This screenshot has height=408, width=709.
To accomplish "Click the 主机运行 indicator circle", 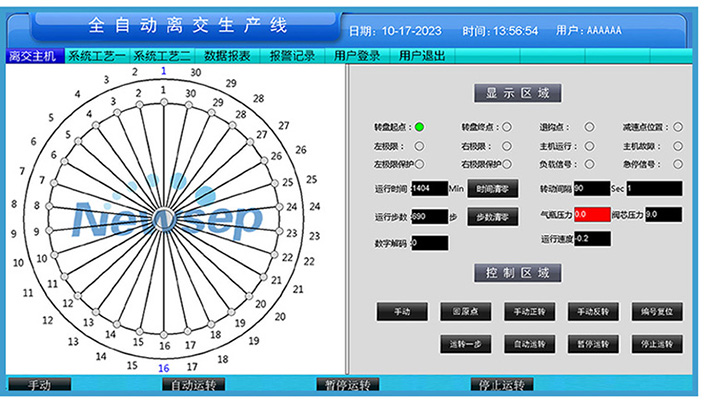I will coord(589,146).
